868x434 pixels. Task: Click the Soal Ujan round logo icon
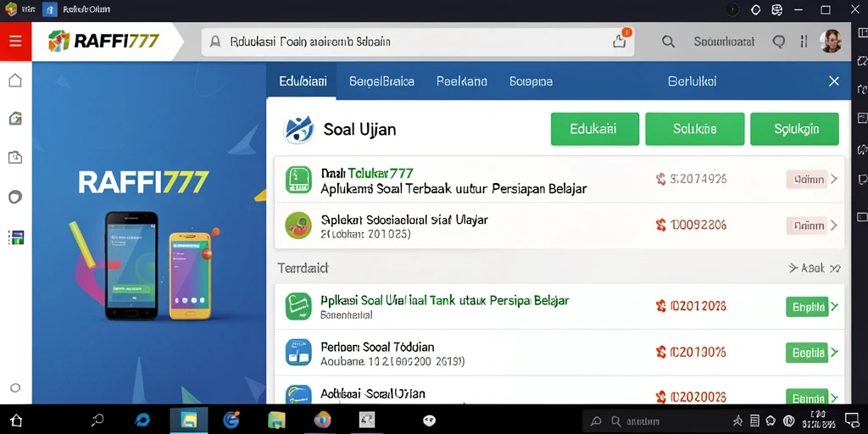coord(299,129)
